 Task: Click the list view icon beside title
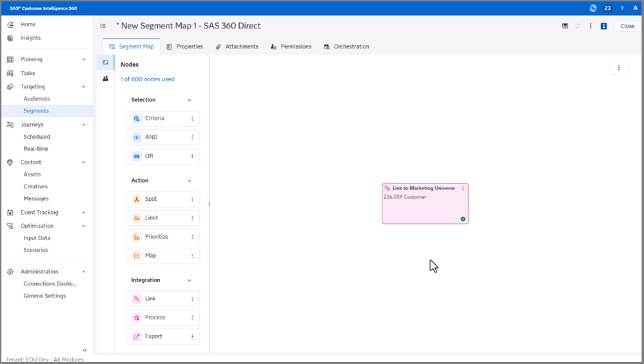coord(102,26)
